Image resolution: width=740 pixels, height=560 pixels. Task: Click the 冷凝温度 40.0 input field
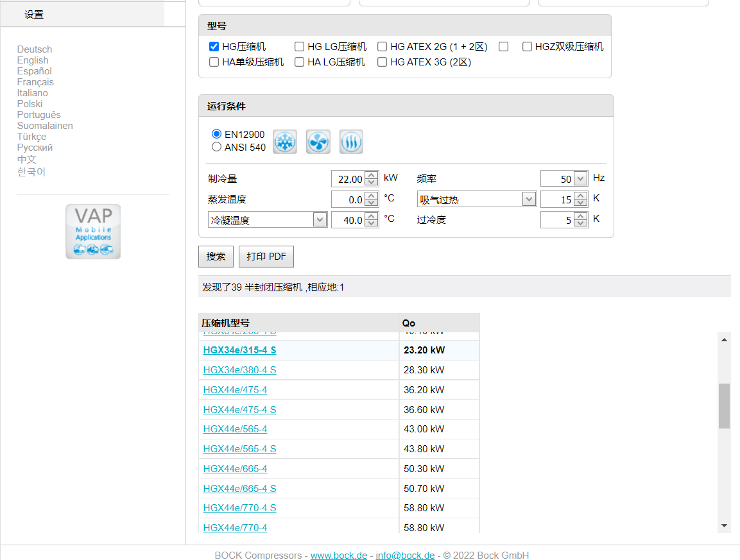click(x=348, y=219)
